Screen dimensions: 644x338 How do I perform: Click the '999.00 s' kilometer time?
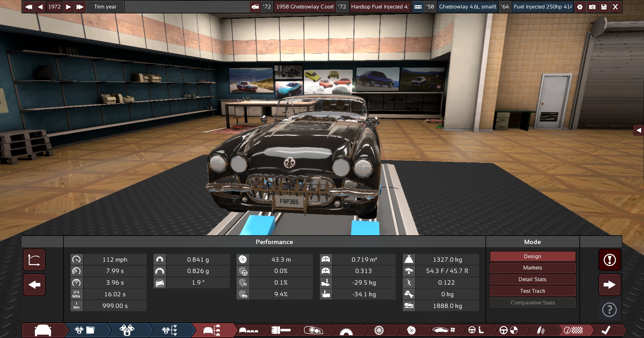pos(115,306)
